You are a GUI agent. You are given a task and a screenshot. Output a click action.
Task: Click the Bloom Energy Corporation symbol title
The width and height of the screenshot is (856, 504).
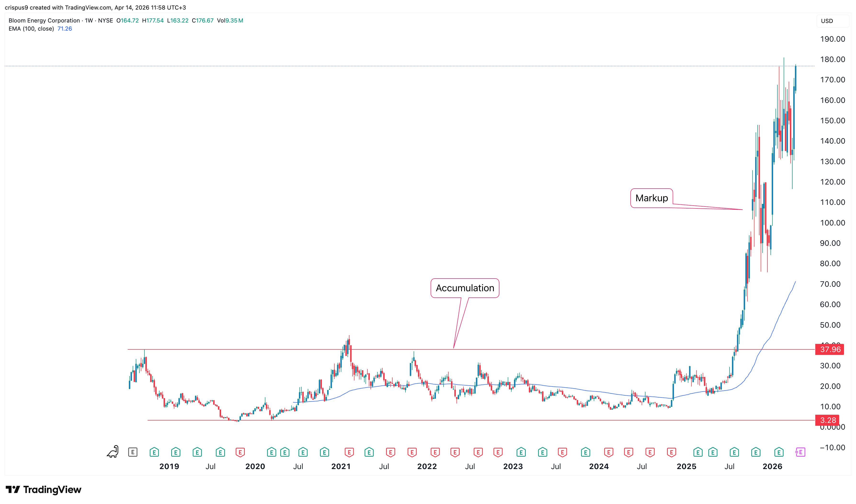(44, 20)
